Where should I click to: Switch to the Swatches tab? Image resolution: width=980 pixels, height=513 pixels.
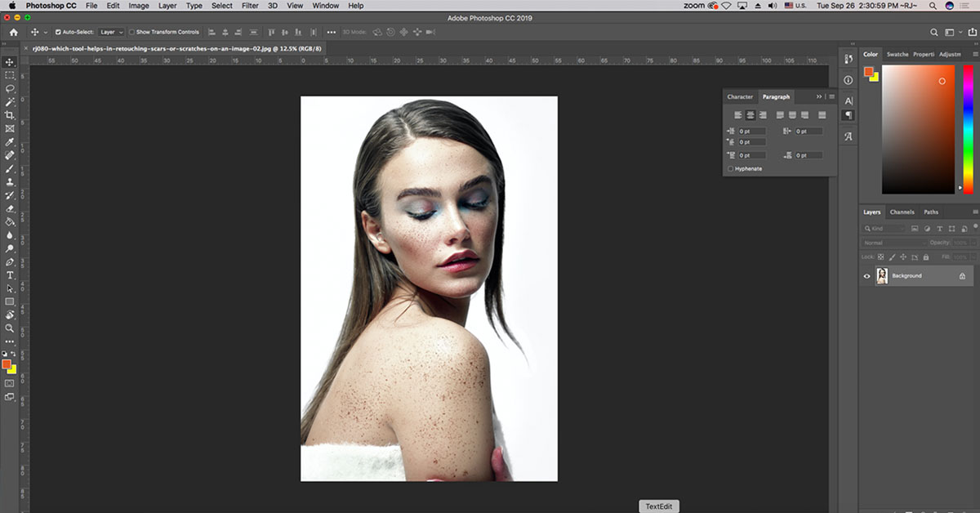point(898,54)
